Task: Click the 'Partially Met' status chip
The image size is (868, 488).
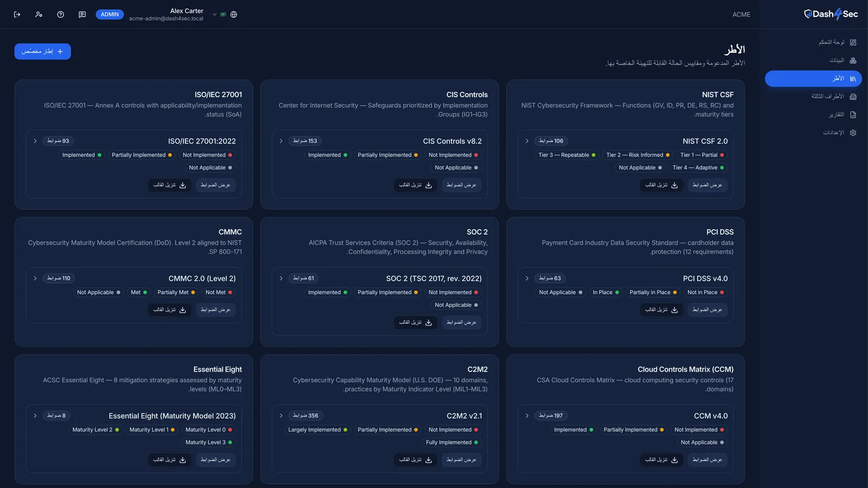Action: click(176, 292)
